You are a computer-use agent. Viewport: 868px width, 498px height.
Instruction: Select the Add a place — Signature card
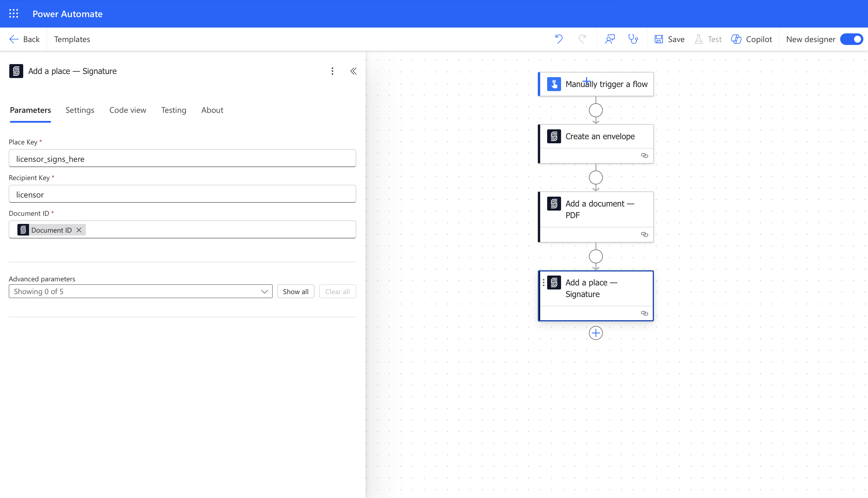pos(596,296)
